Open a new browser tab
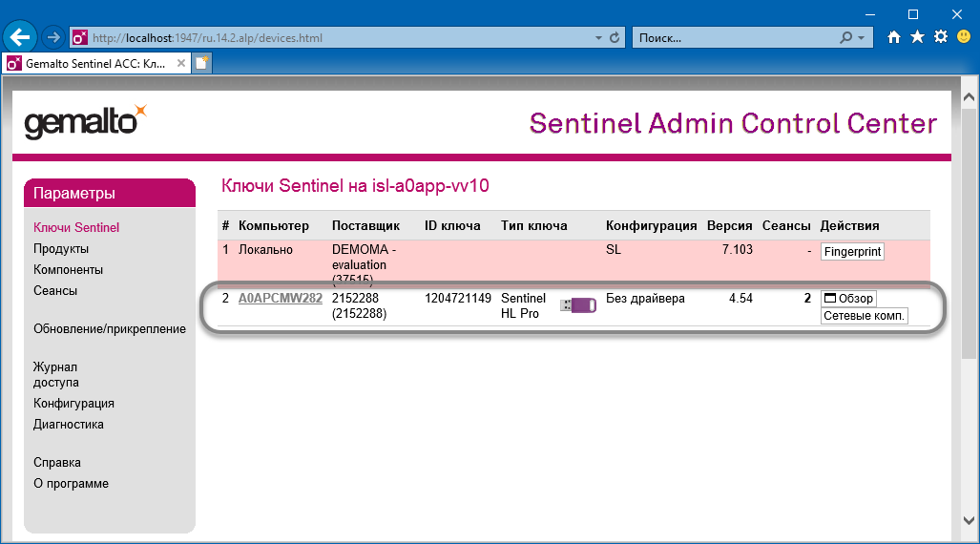The height and width of the screenshot is (544, 980). (202, 63)
